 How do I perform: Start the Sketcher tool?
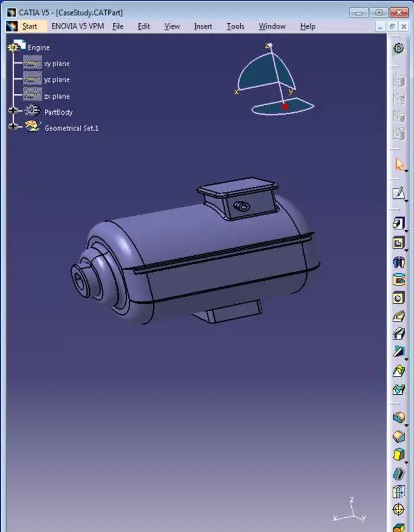pyautogui.click(x=399, y=193)
